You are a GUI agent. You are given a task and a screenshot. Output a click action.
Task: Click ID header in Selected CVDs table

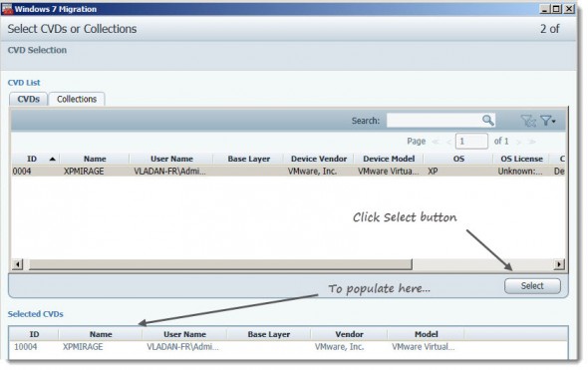pyautogui.click(x=34, y=334)
